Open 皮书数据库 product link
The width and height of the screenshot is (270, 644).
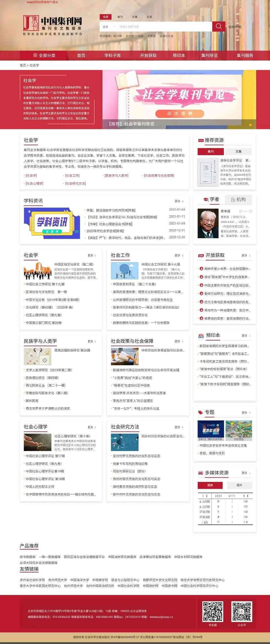pos(28,557)
